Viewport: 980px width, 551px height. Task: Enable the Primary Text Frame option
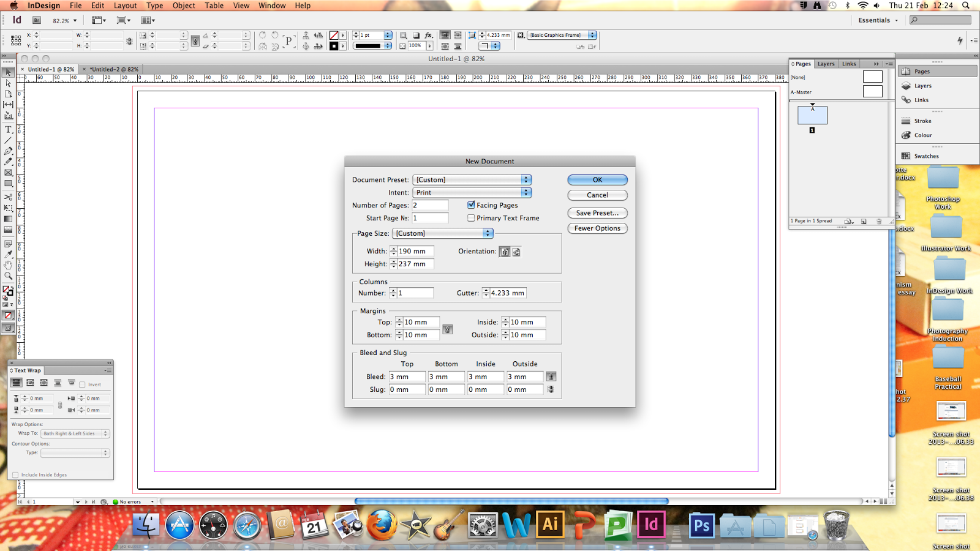[x=471, y=218]
